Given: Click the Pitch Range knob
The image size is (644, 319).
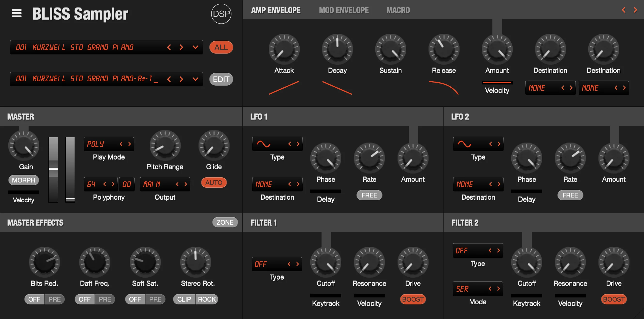Looking at the screenshot, I should click(x=165, y=145).
